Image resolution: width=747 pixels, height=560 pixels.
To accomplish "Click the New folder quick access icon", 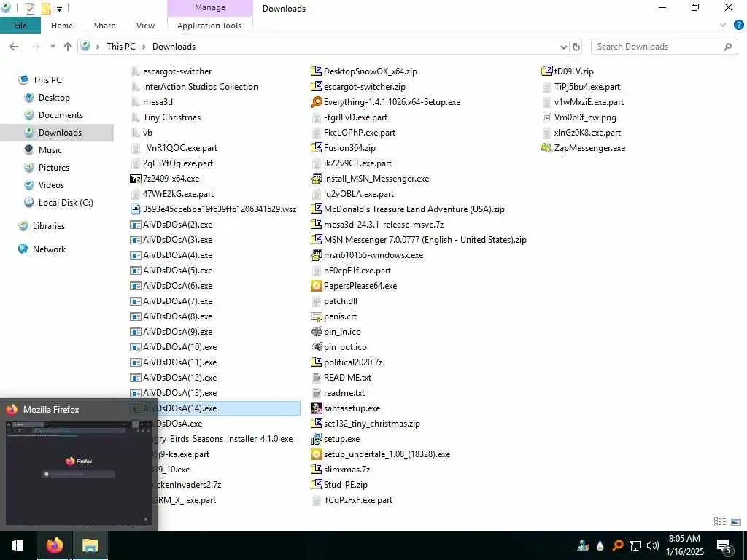I will point(46,8).
